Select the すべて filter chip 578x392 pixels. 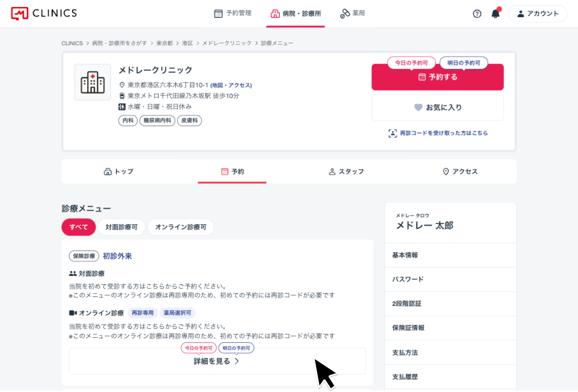click(x=79, y=227)
